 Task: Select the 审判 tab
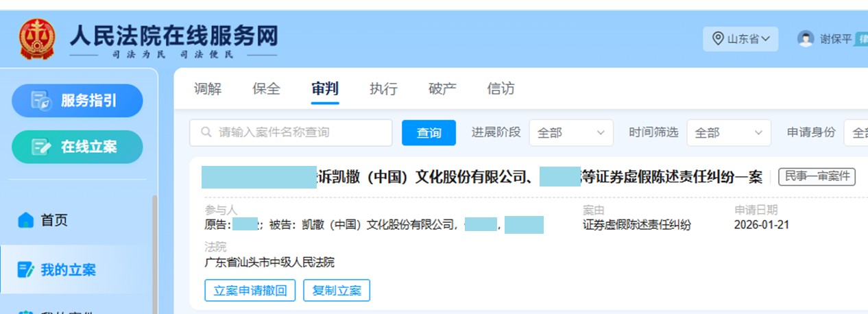click(325, 89)
